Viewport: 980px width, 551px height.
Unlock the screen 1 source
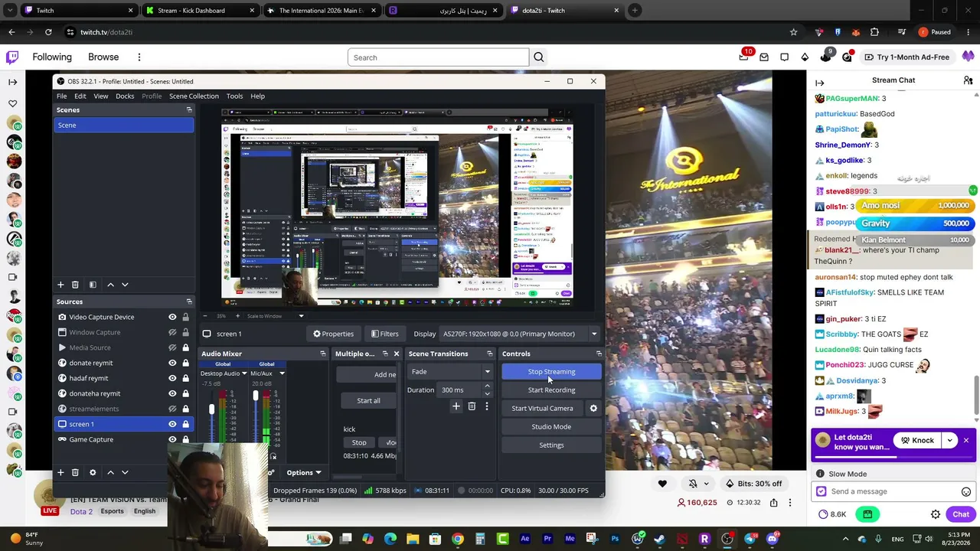[x=185, y=424]
